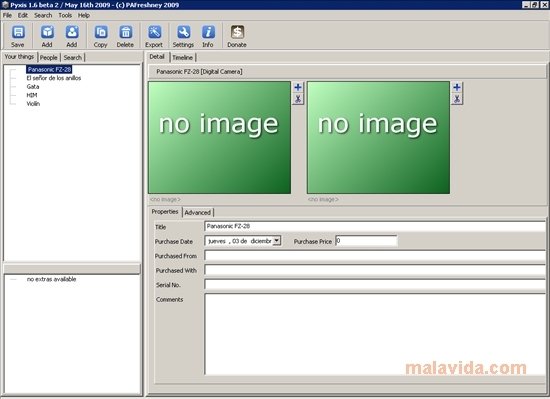The width and height of the screenshot is (550, 399).
Task: Click the Export toolbar icon
Action: click(154, 32)
